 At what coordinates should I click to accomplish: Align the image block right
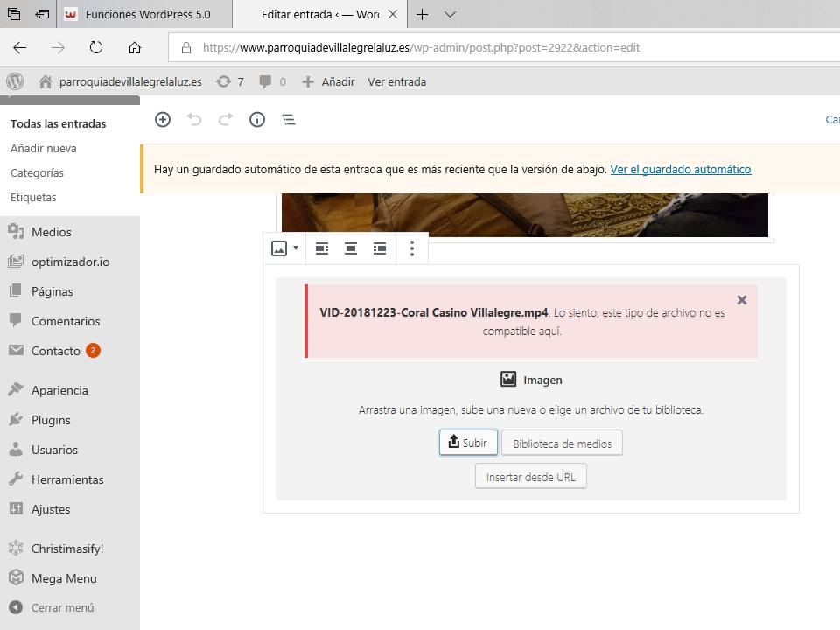380,248
